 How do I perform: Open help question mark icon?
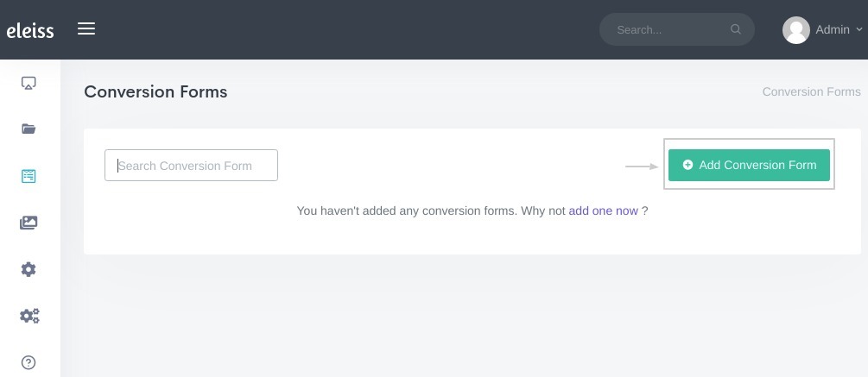pos(29,362)
